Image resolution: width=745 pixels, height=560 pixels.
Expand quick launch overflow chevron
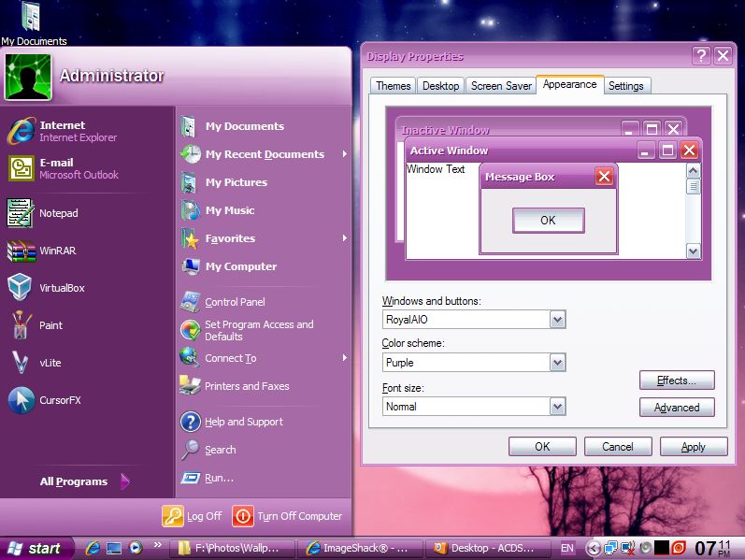[158, 544]
